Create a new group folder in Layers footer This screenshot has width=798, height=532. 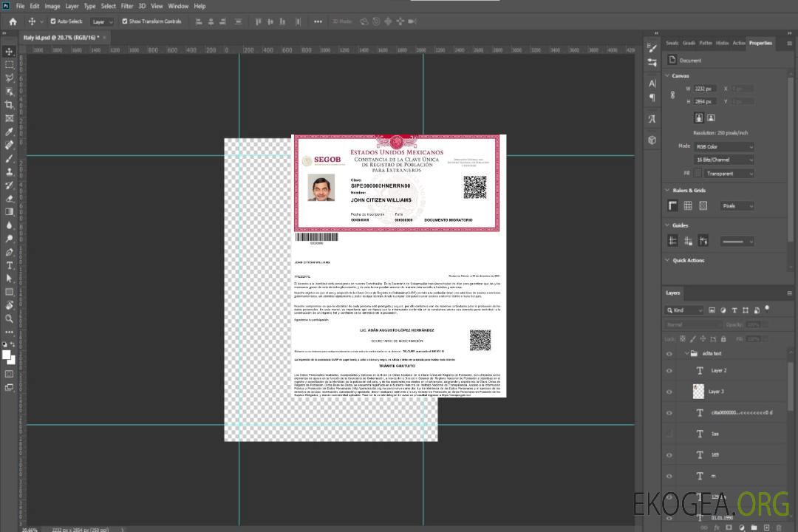(x=754, y=528)
